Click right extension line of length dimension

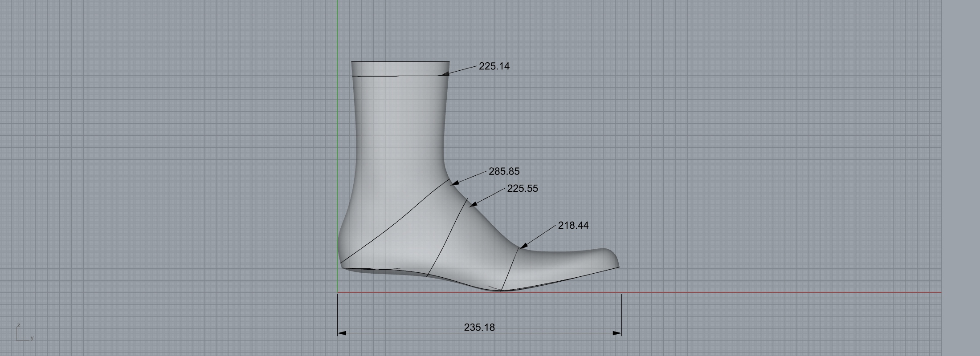(621, 311)
